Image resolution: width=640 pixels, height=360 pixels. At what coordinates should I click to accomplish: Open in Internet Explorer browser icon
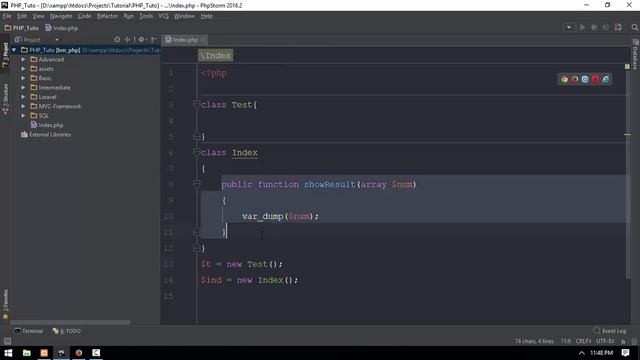606,80
